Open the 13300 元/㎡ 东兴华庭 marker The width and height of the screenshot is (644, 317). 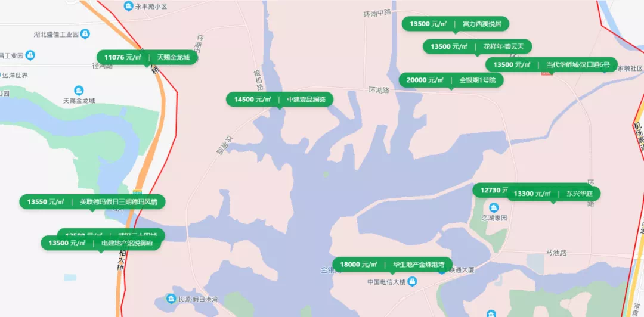coord(553,194)
